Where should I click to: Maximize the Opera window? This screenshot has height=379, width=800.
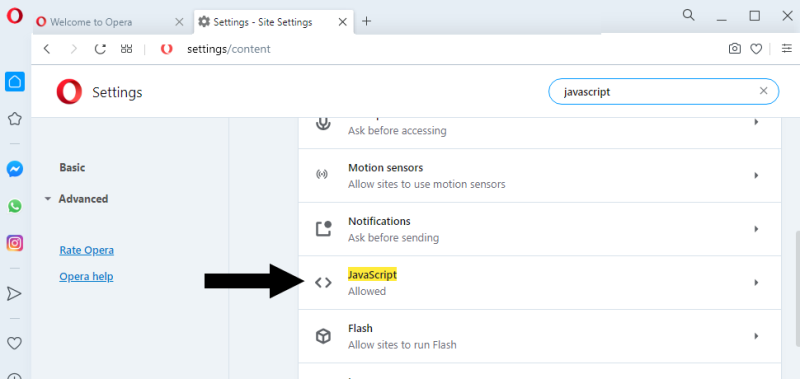point(755,16)
